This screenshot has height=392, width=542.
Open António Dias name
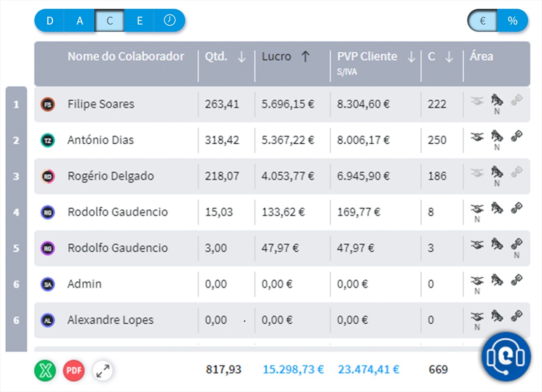(100, 140)
